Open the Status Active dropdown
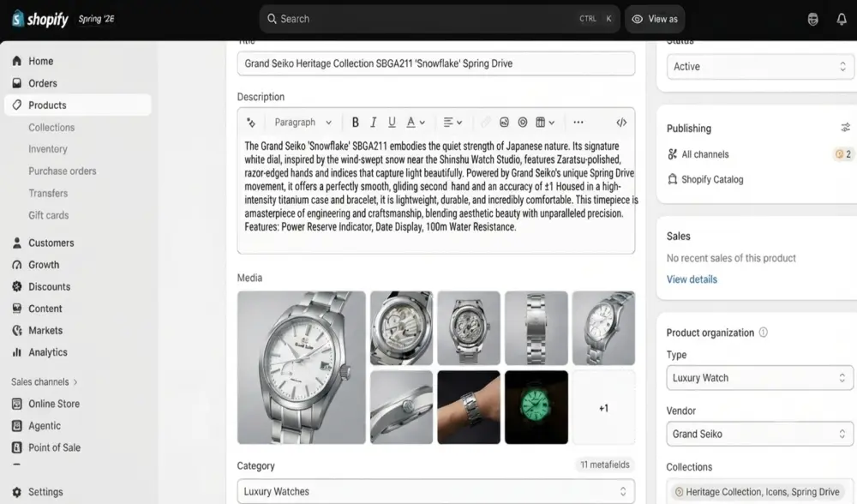 [x=759, y=67]
